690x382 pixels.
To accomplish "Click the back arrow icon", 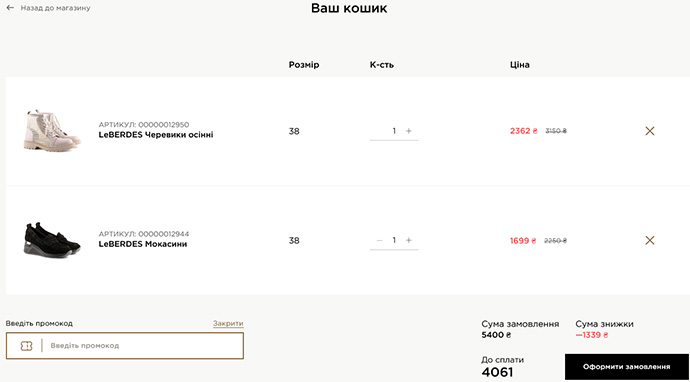I will pos(10,8).
